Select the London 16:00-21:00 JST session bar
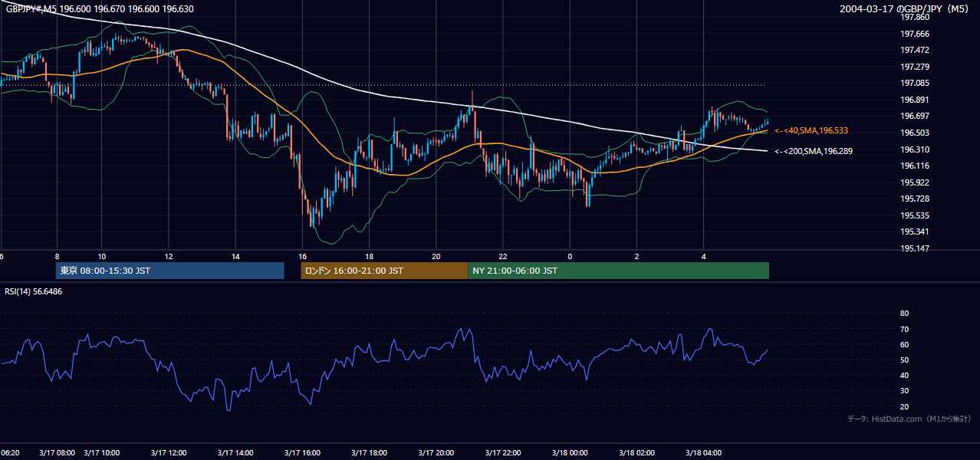The width and height of the screenshot is (980, 460). point(384,271)
